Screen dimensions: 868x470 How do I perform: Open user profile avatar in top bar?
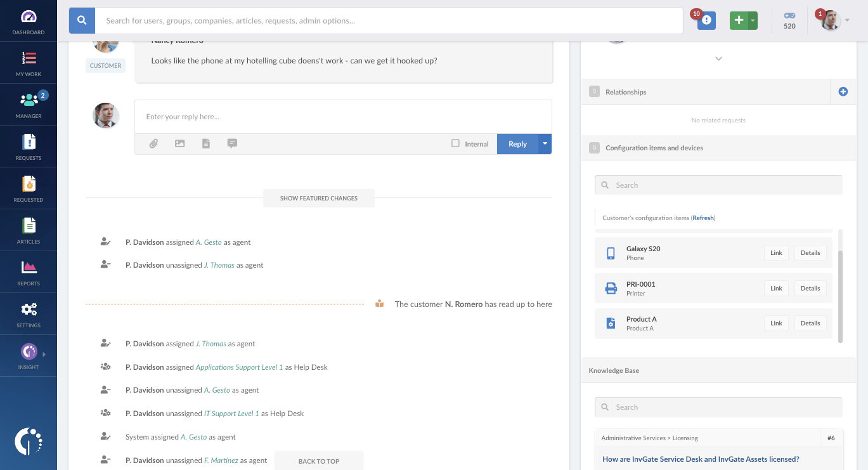pos(830,20)
